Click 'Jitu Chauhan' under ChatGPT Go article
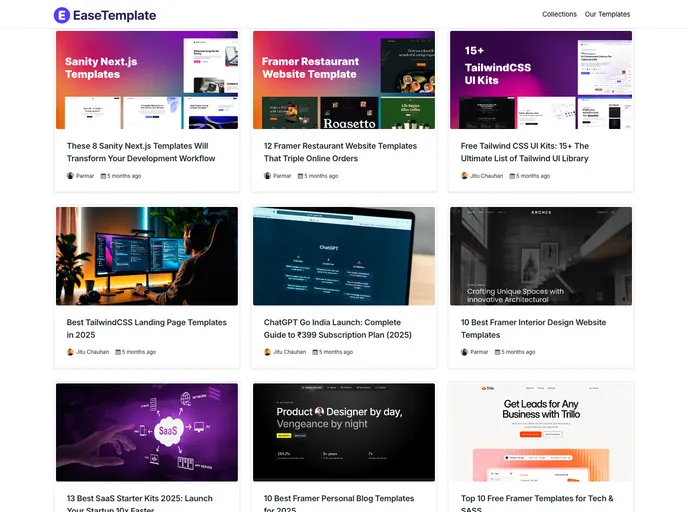The image size is (688, 512). pyautogui.click(x=290, y=352)
